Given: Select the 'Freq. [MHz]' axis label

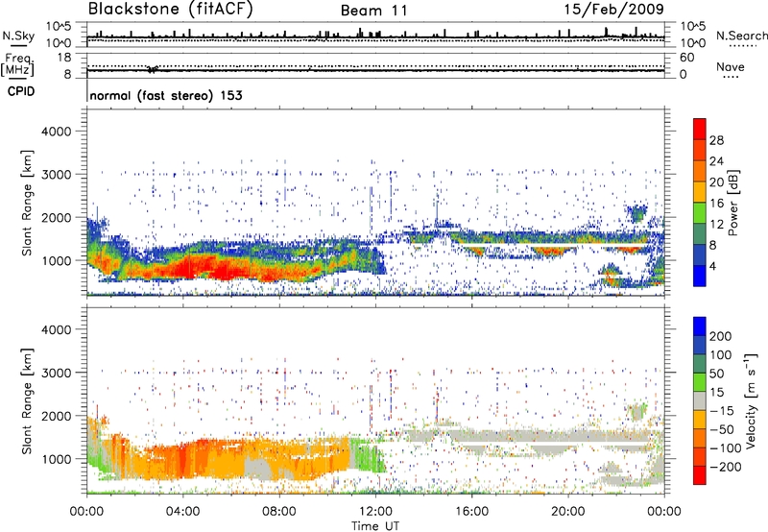Looking at the screenshot, I should pos(17,64).
